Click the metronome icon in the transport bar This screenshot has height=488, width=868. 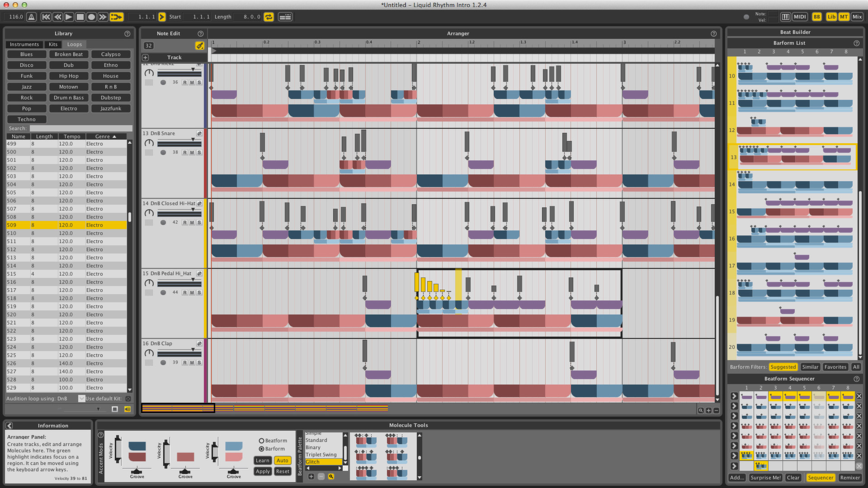[x=30, y=16]
